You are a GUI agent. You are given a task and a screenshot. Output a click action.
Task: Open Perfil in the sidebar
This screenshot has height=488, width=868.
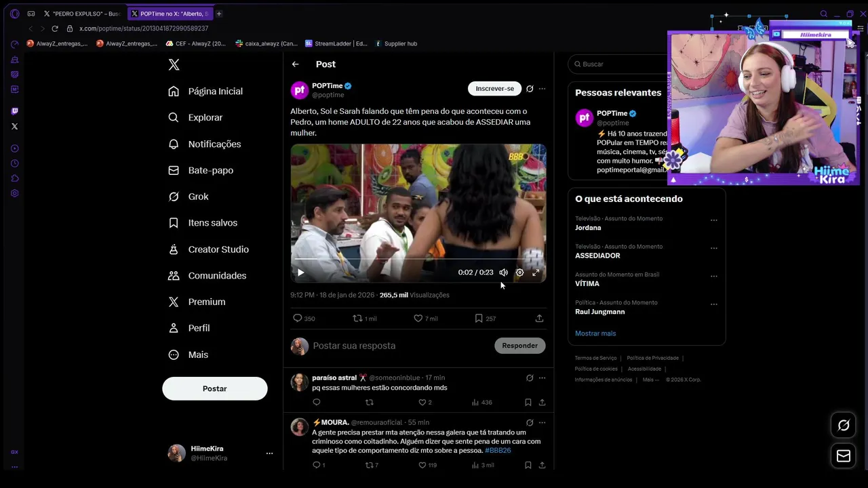(x=189, y=328)
